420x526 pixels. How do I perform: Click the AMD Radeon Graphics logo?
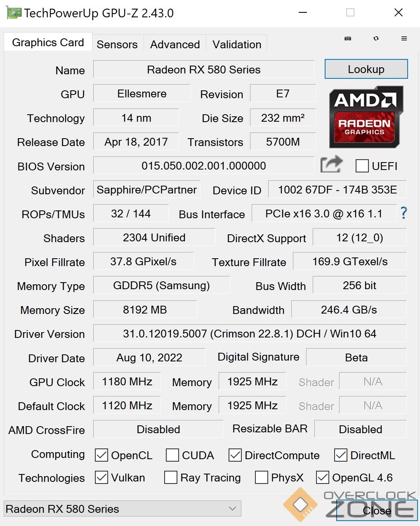point(366,117)
